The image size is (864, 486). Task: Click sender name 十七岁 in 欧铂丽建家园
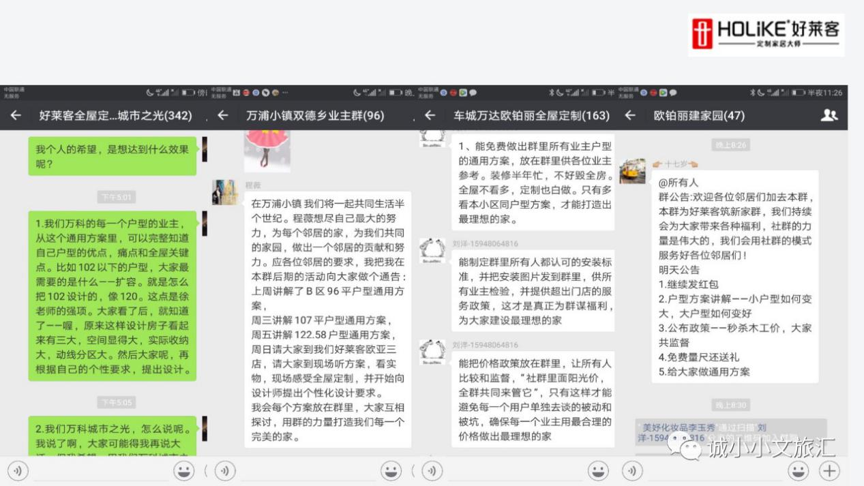coord(676,164)
